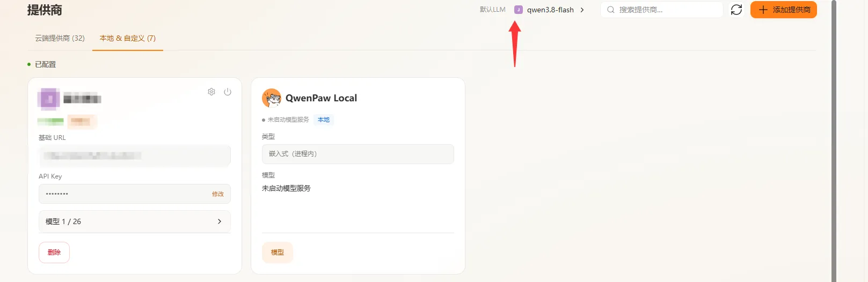The image size is (868, 282).
Task: Click 模型 button on QwenPaw Local card
Action: click(278, 253)
